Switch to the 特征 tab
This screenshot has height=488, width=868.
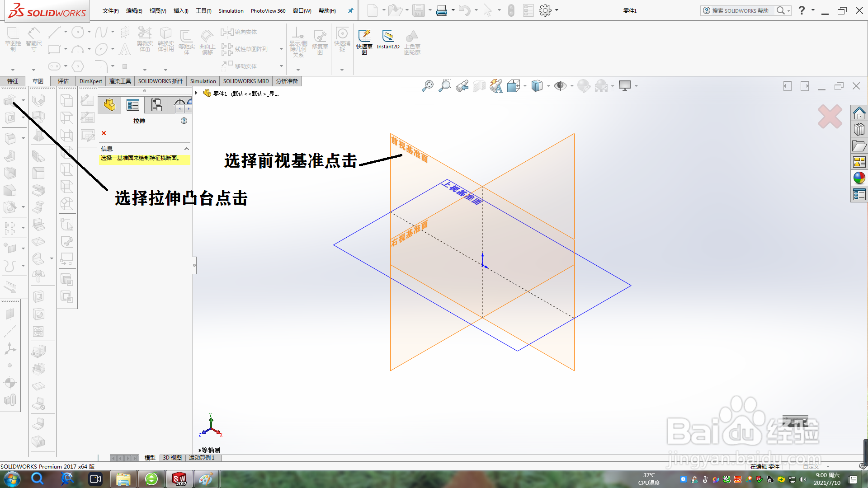13,81
